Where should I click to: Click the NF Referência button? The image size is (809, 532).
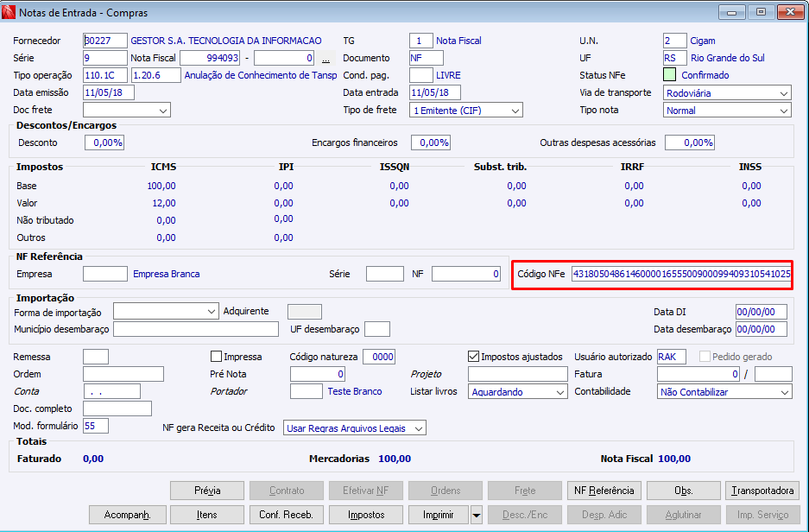point(604,491)
